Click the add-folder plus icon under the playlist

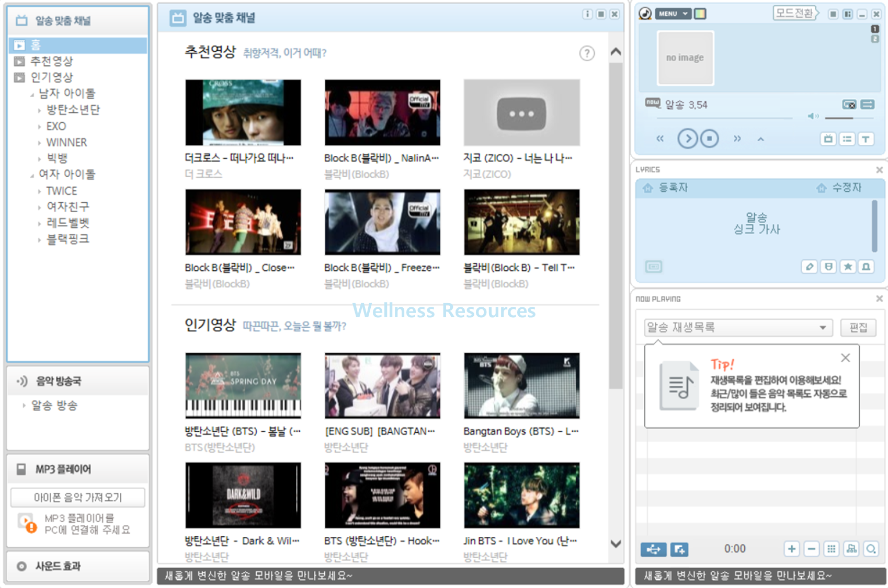pyautogui.click(x=679, y=549)
